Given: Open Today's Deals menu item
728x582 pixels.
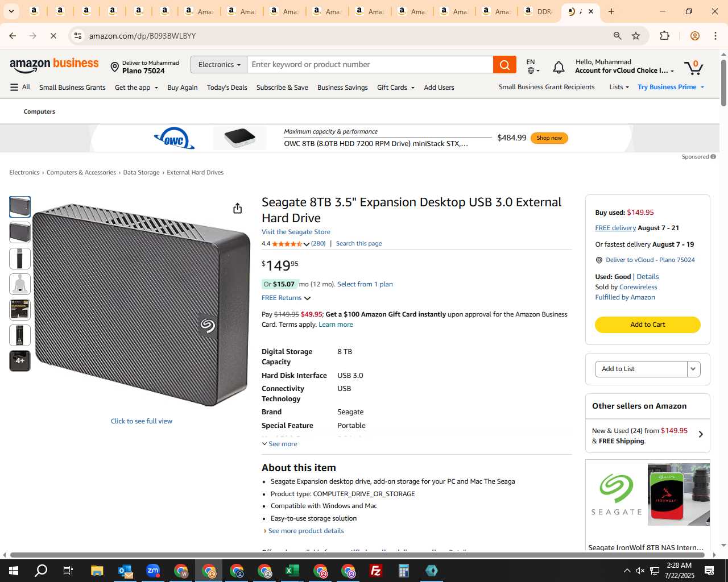Looking at the screenshot, I should coord(227,88).
